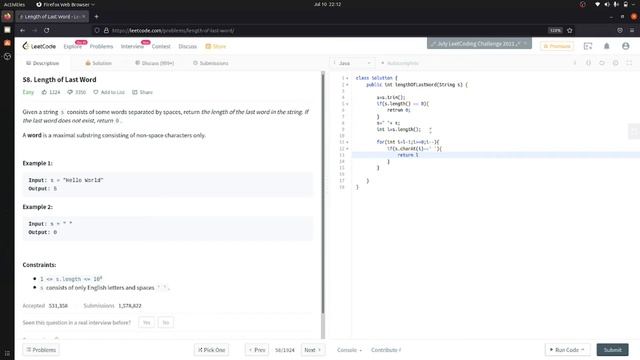Expand the Console panel
Screen dimensions: 640x360
(x=349, y=350)
